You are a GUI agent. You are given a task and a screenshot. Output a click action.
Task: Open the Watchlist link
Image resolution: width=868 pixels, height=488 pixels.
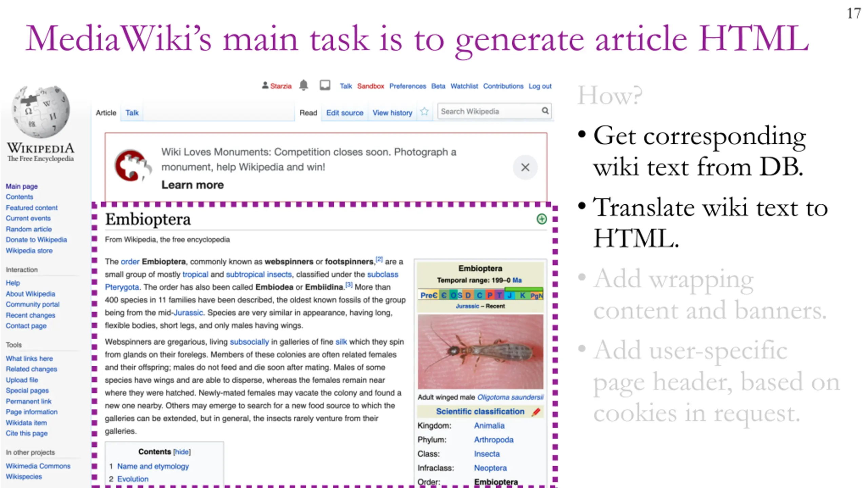pos(464,86)
